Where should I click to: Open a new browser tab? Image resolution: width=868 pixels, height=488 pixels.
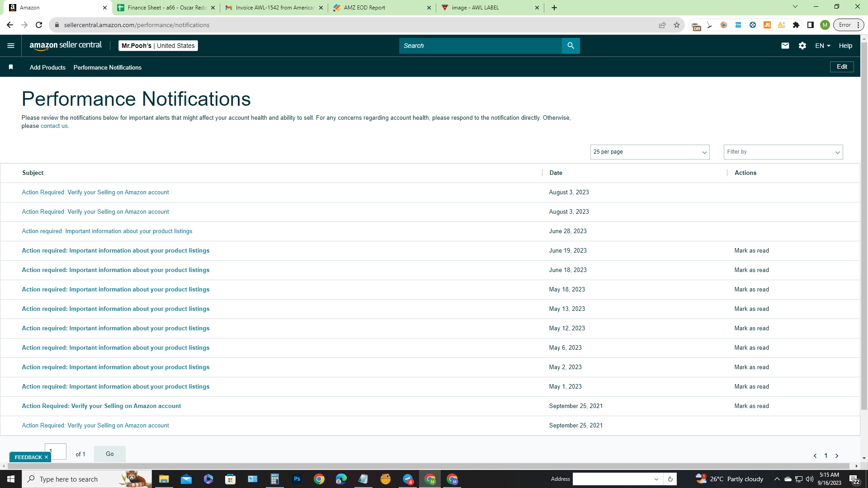(x=554, y=8)
